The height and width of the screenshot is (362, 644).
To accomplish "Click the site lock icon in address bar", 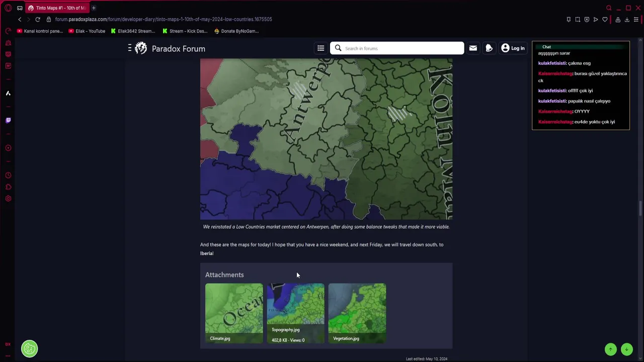I will 49,20.
